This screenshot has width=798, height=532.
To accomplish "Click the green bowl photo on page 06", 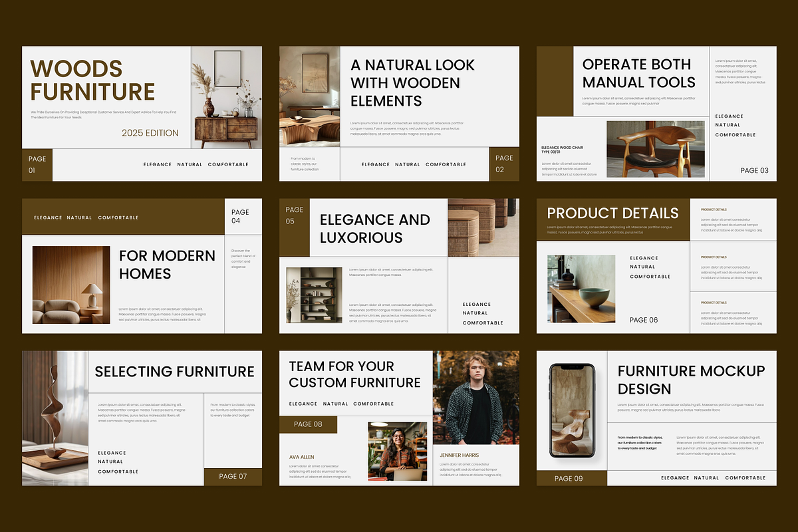I will pyautogui.click(x=581, y=289).
